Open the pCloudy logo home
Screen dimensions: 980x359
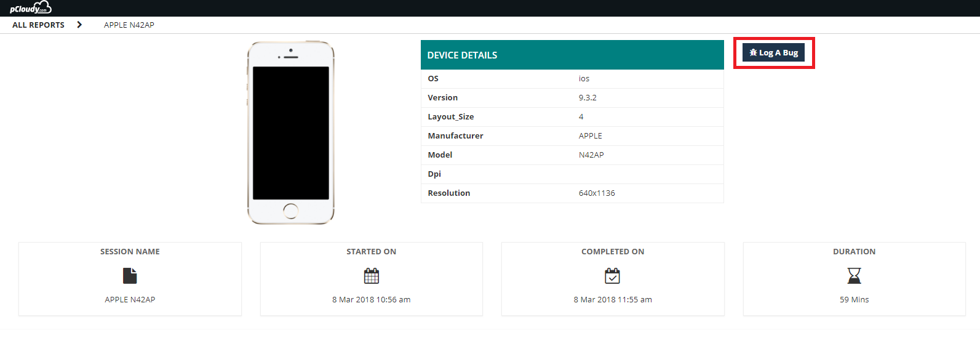(30, 8)
